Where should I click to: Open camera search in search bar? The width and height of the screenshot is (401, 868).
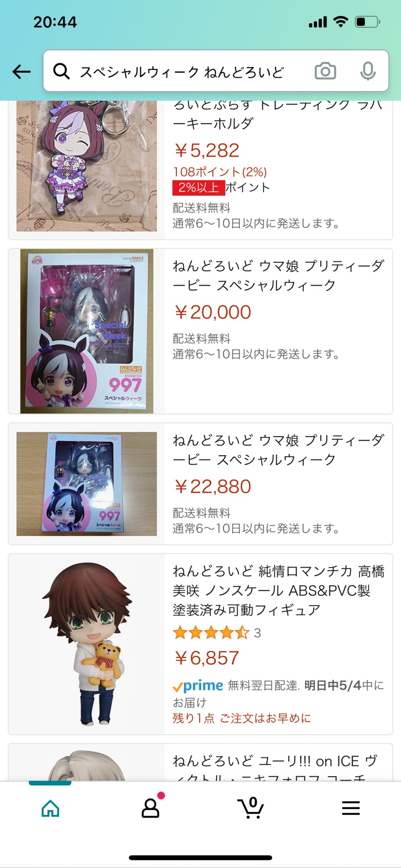325,71
